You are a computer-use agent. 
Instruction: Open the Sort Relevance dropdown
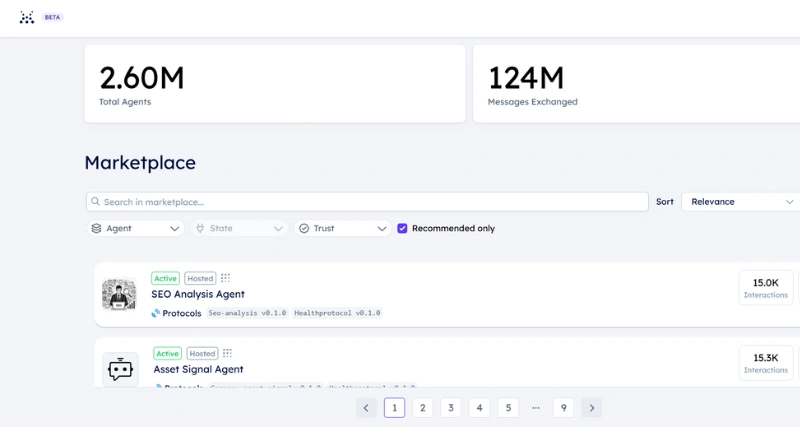(x=740, y=202)
